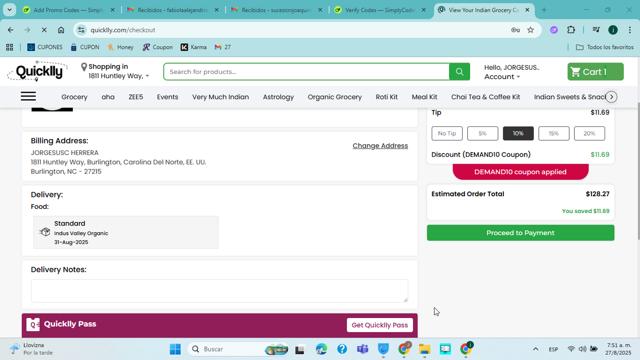Bookmark this page with the star icon
Viewport: 640px width, 360px height.
point(530,30)
